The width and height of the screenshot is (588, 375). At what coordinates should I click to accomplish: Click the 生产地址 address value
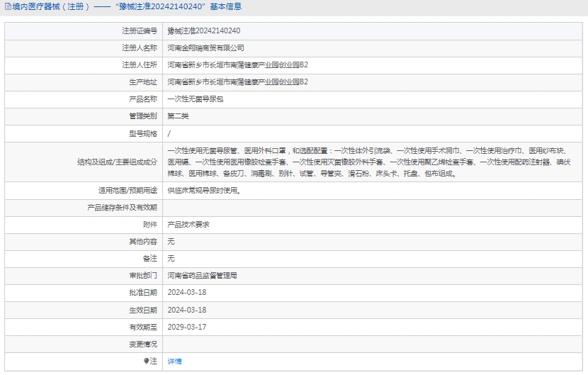237,82
